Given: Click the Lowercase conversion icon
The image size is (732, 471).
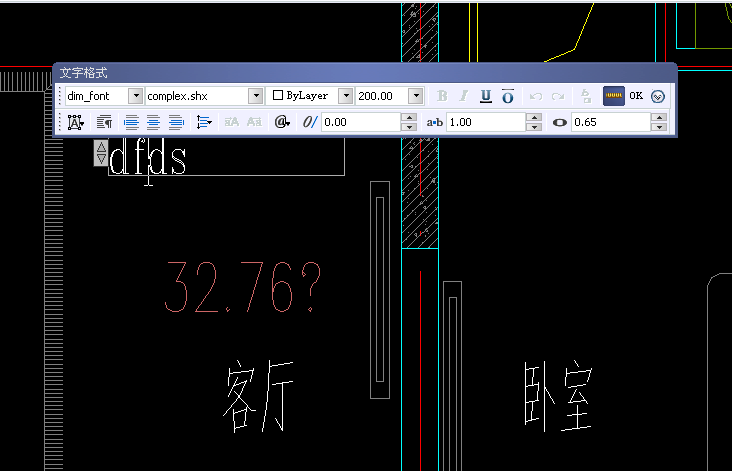Looking at the screenshot, I should [x=254, y=122].
